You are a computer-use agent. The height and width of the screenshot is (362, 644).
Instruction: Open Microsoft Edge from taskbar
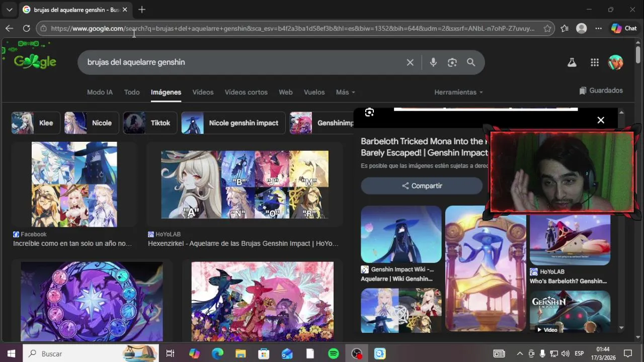click(x=217, y=354)
